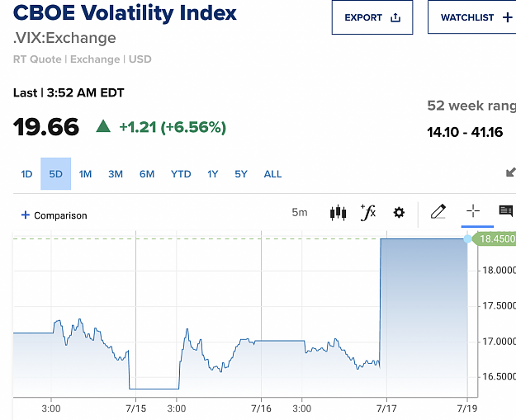
Task: Open the fx studies indicator icon
Action: 368,212
